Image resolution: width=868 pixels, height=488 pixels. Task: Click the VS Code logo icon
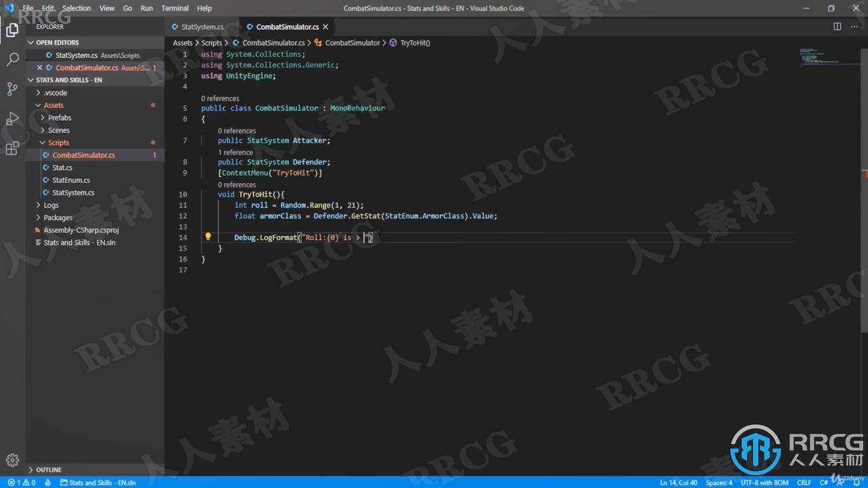tap(9, 8)
